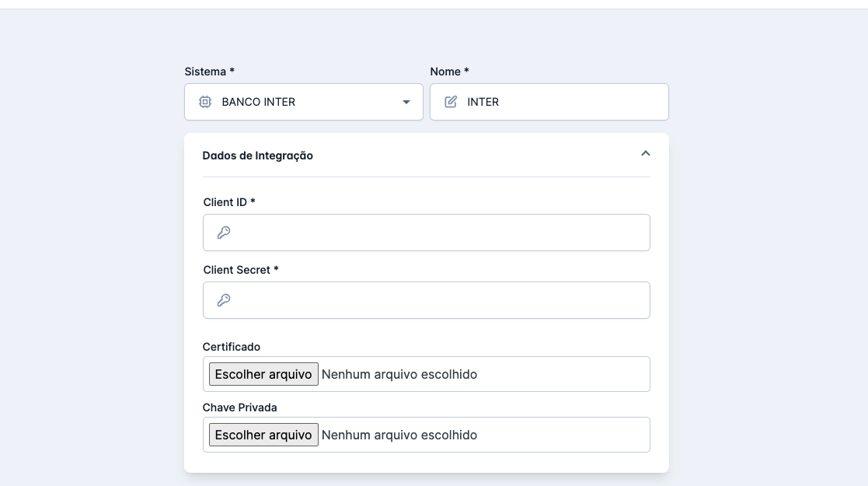Select the BANCO INTER combo box
The width and height of the screenshot is (868, 486).
tap(303, 102)
